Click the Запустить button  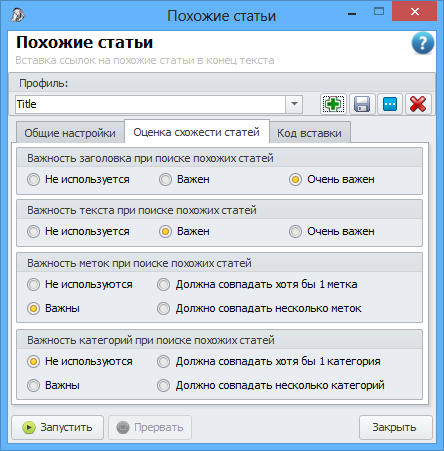(58, 427)
